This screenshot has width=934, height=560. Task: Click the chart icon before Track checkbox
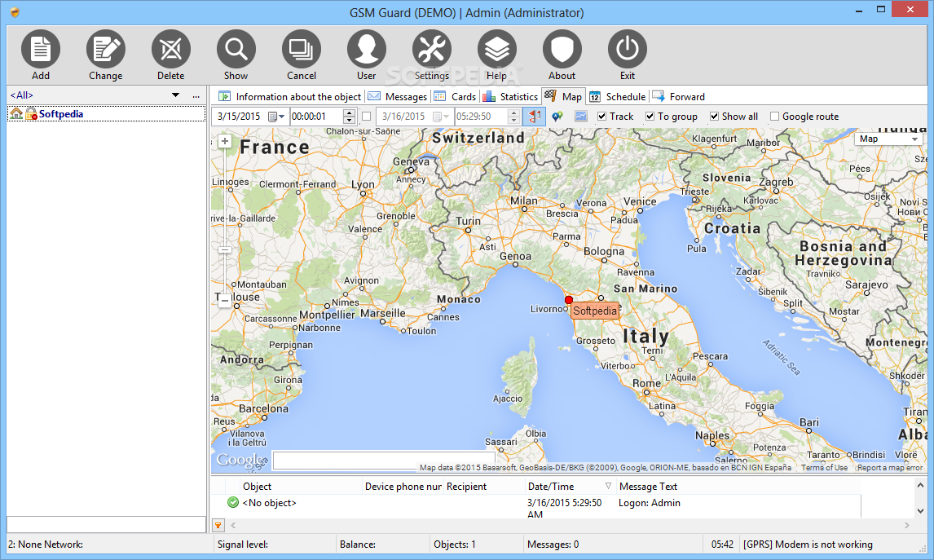(x=581, y=117)
